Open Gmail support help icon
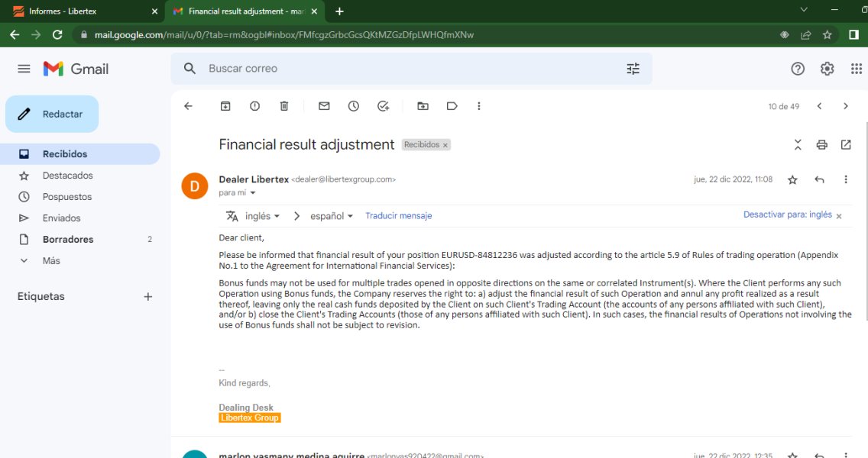This screenshot has width=868, height=458. coord(798,69)
